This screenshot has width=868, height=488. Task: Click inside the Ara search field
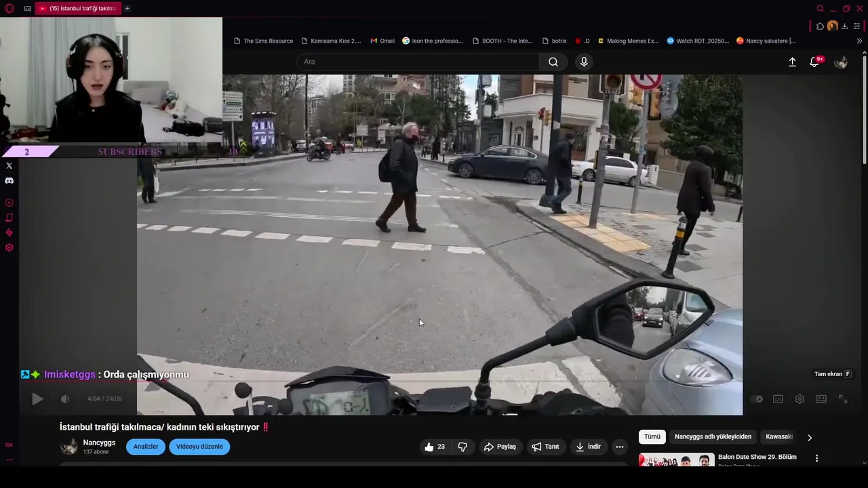pos(418,62)
